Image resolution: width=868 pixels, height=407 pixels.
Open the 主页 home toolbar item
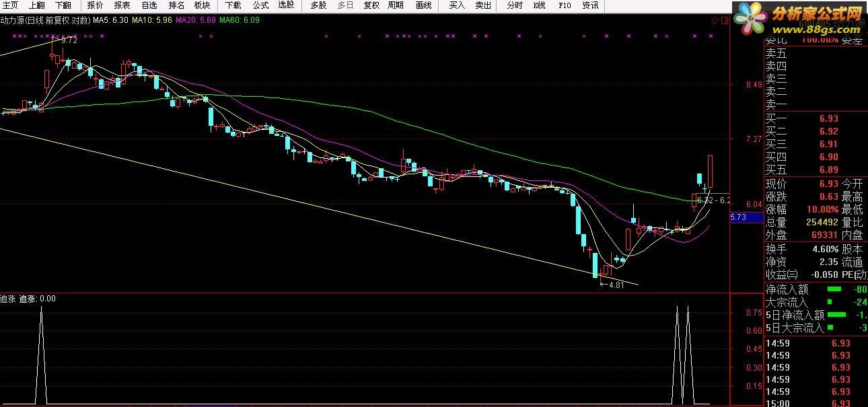10,5
